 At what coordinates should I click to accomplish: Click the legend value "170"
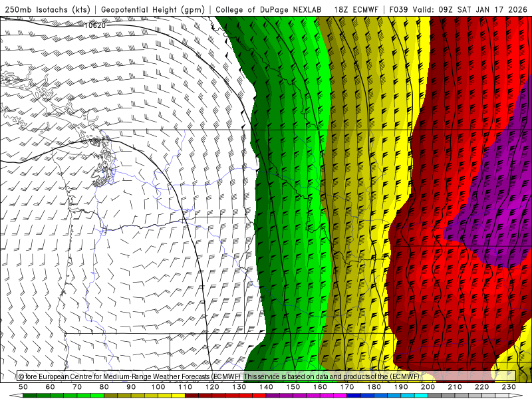tap(347, 387)
